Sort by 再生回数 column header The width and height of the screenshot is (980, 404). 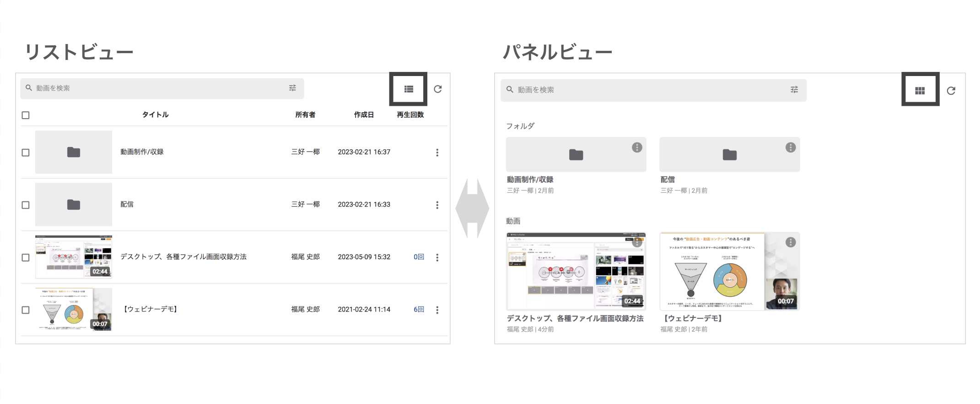click(410, 115)
